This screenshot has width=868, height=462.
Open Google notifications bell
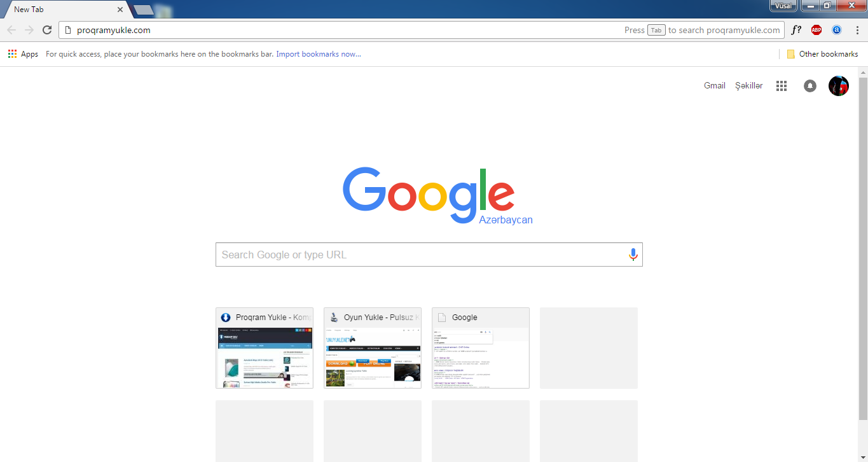click(809, 85)
